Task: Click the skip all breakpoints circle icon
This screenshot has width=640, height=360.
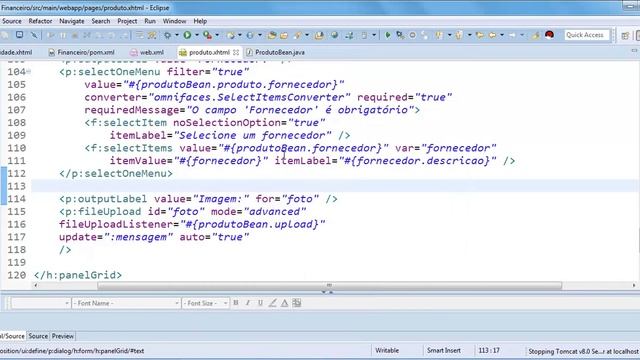Action: tap(413, 36)
